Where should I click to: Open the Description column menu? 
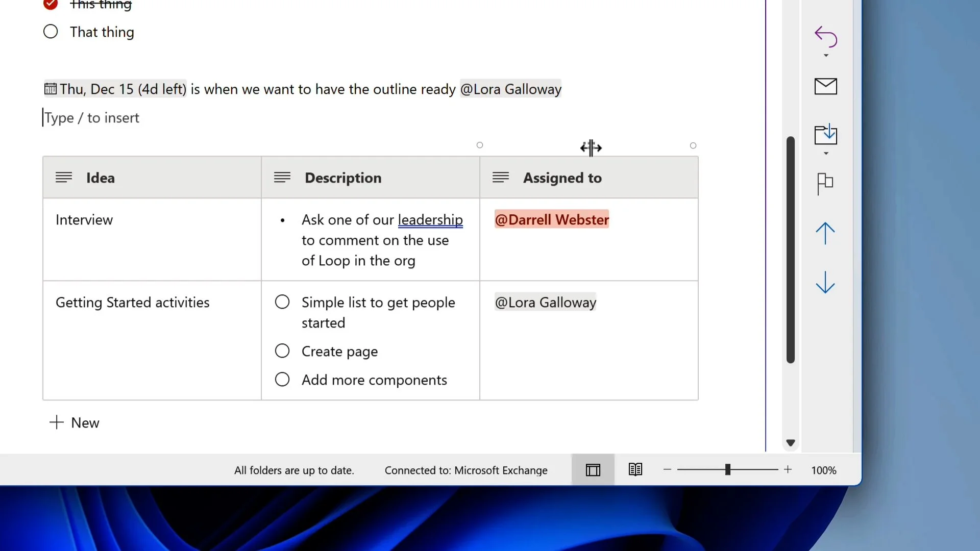coord(282,177)
